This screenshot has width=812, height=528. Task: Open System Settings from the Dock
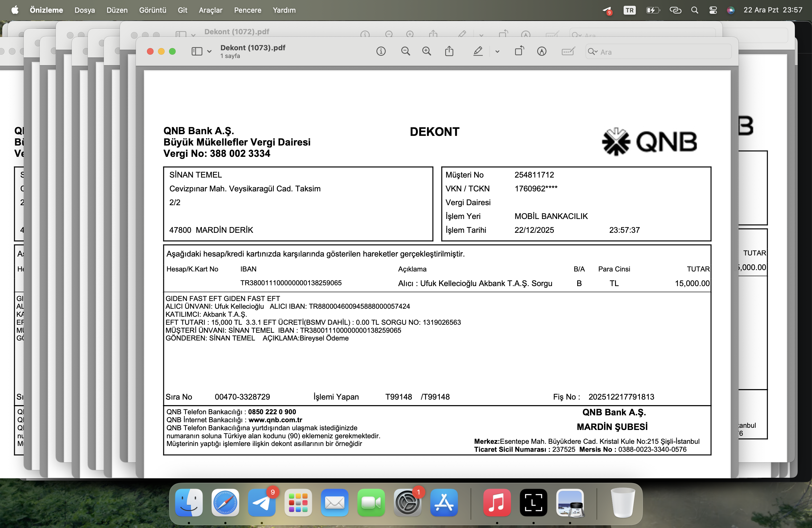(x=407, y=502)
